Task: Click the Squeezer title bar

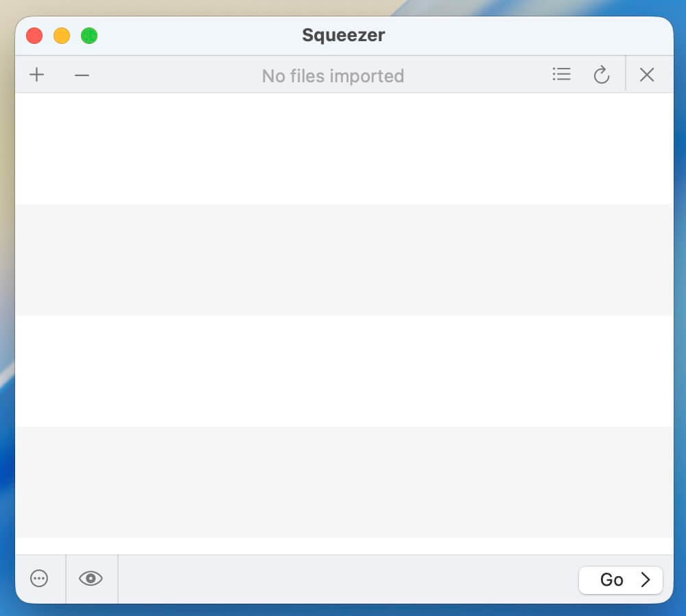Action: 343,35
